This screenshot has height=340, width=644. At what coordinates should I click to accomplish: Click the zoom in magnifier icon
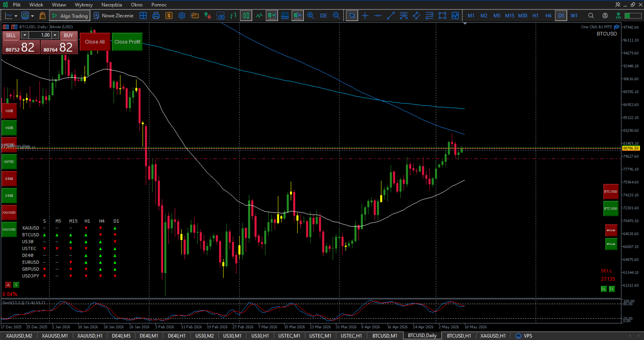point(311,16)
